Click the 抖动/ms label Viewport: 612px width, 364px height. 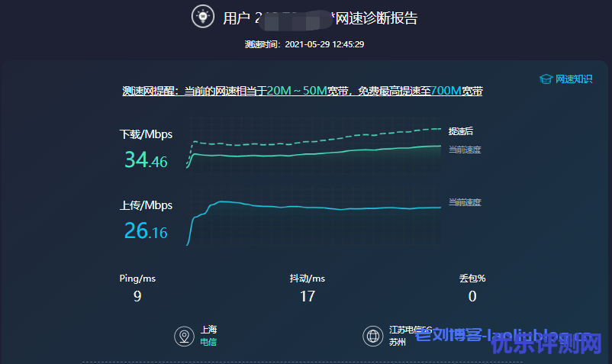tap(308, 279)
